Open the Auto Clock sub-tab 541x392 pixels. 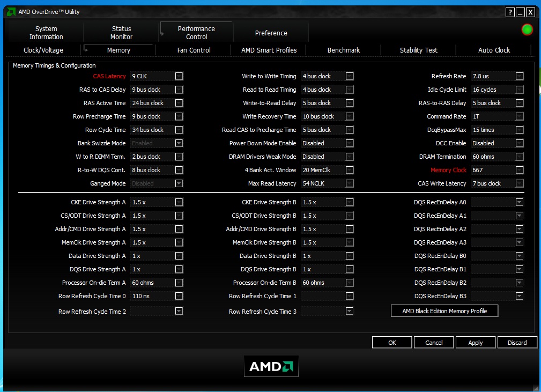[494, 50]
